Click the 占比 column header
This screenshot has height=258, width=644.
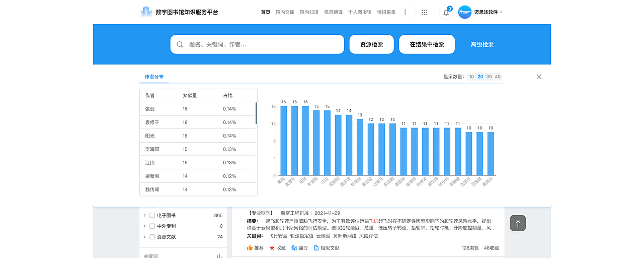[x=228, y=96]
